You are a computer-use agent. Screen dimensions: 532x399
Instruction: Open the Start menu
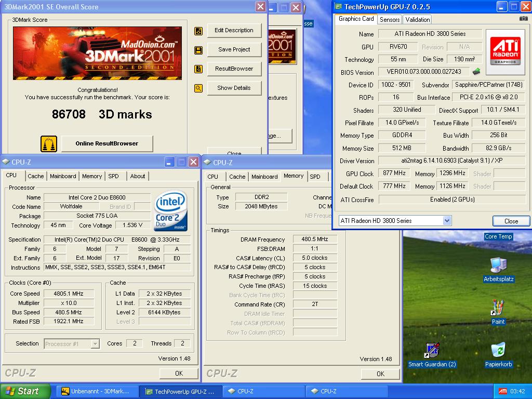click(25, 391)
